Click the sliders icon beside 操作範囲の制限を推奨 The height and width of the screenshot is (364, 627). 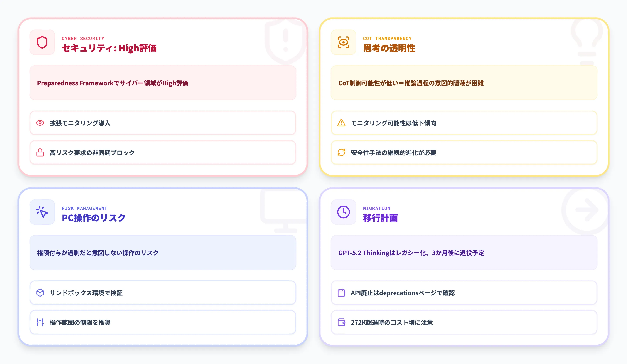pos(40,322)
